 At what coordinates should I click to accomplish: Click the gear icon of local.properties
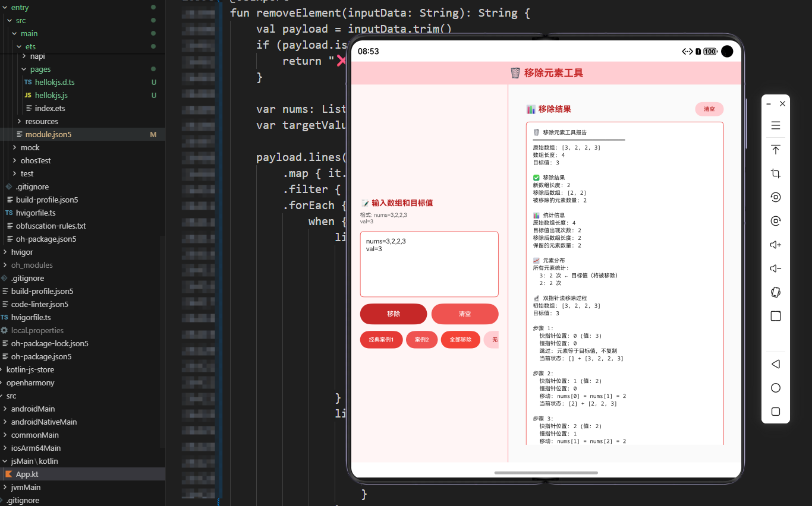point(4,330)
